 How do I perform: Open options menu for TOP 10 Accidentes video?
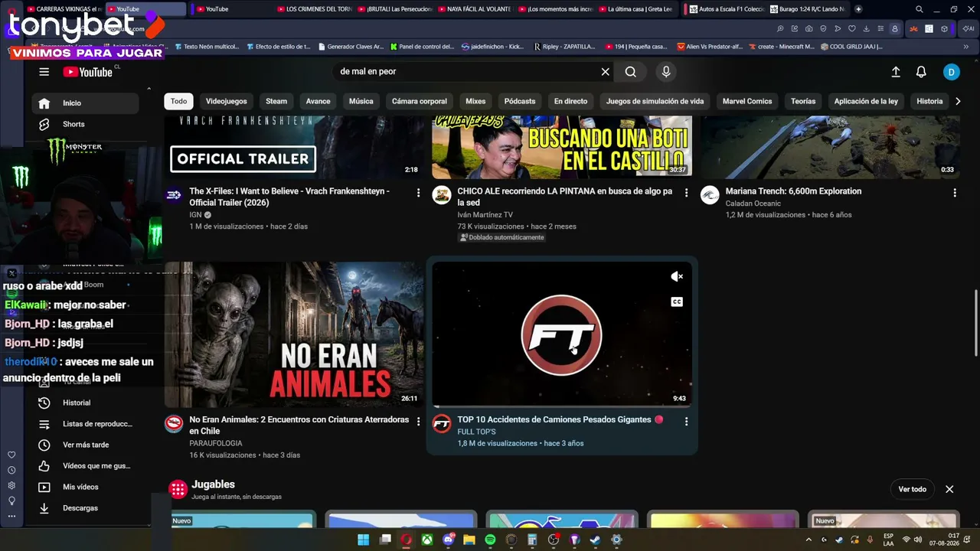pyautogui.click(x=686, y=422)
